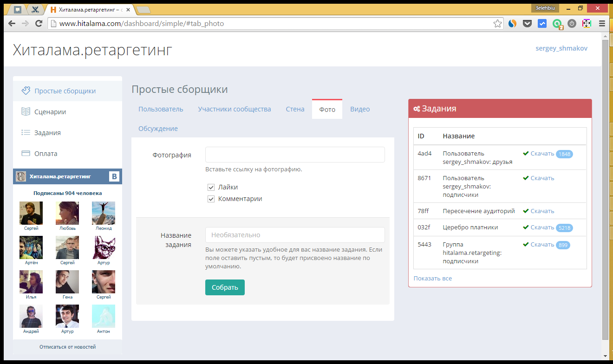Image resolution: width=613 pixels, height=364 pixels.
Task: Switch to Пользователь tab
Action: [161, 109]
